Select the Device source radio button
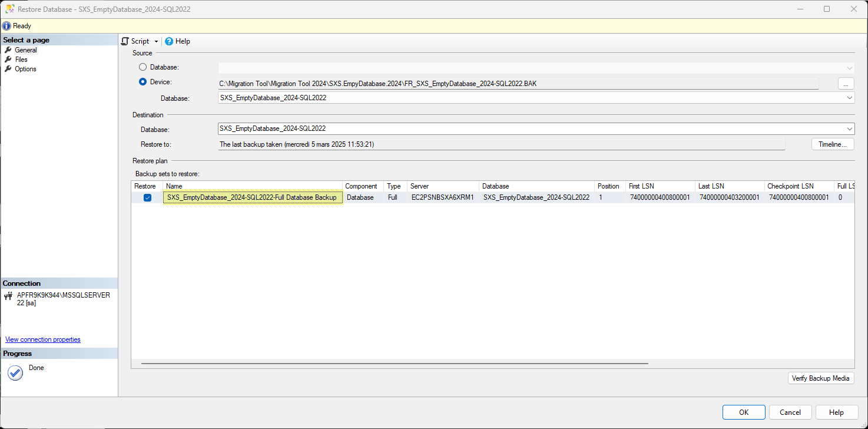 click(143, 82)
